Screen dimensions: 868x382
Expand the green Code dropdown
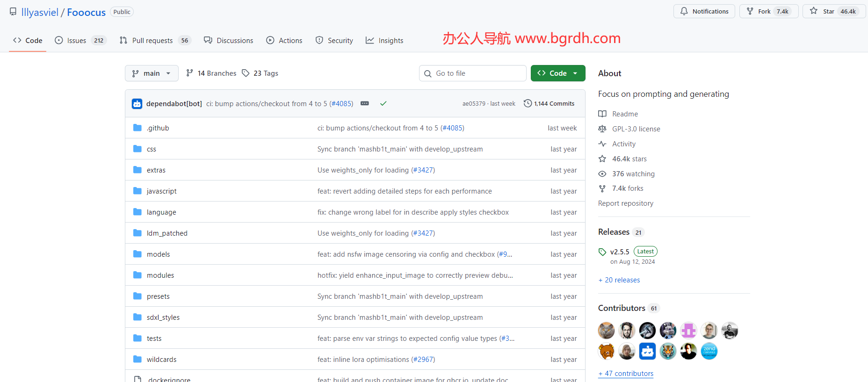click(x=558, y=73)
